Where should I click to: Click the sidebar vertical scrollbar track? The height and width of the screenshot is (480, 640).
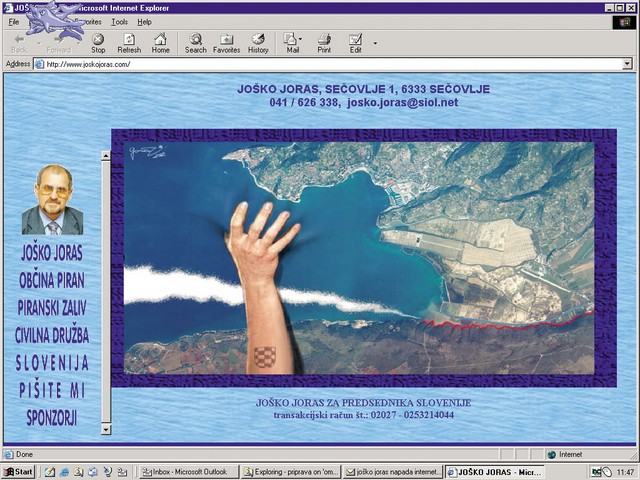point(106,292)
